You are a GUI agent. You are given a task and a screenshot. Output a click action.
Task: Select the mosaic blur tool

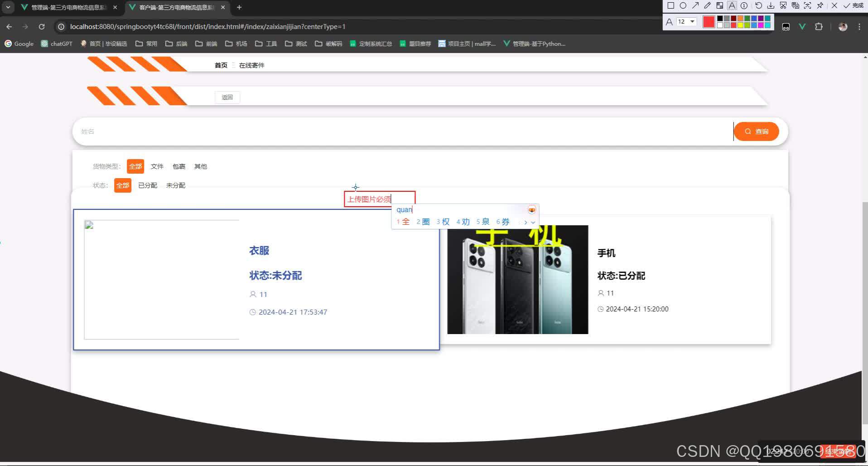pos(720,6)
